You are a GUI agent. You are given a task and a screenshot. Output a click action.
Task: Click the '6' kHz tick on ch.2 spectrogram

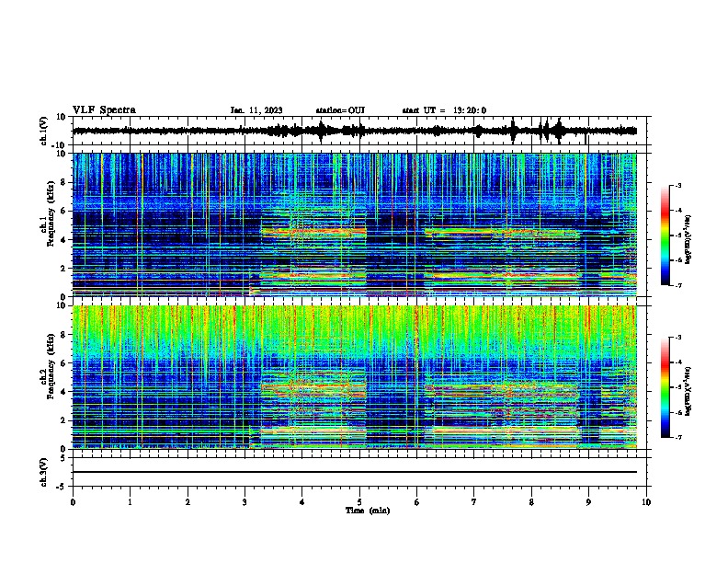pyautogui.click(x=64, y=363)
